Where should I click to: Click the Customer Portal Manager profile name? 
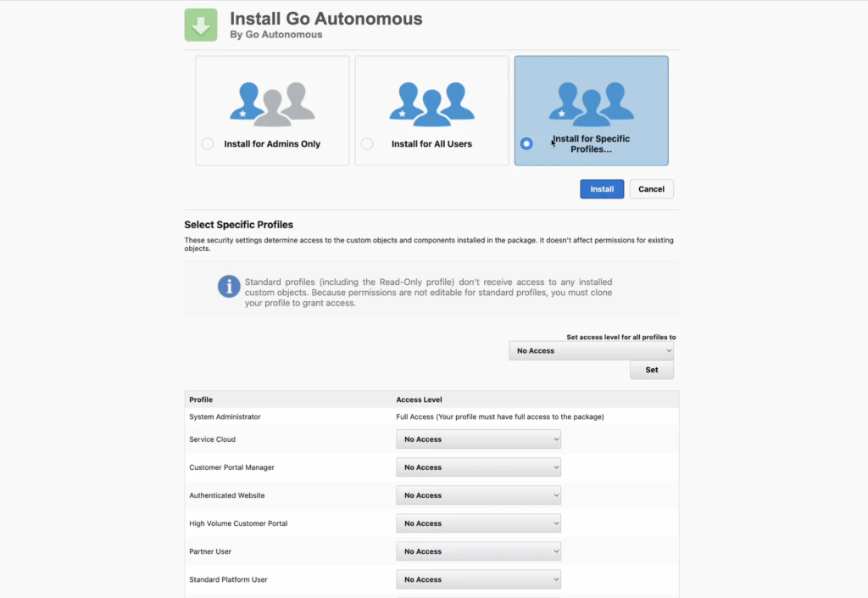click(232, 467)
